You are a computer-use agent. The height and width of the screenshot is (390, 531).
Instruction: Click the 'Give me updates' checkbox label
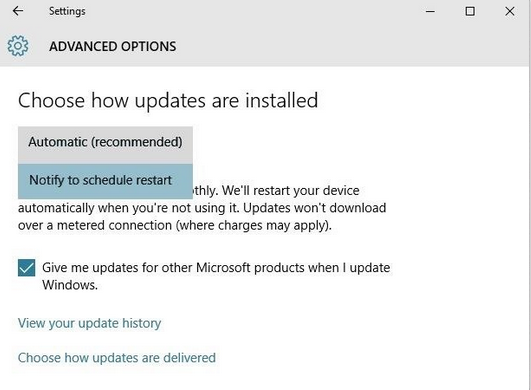216,276
